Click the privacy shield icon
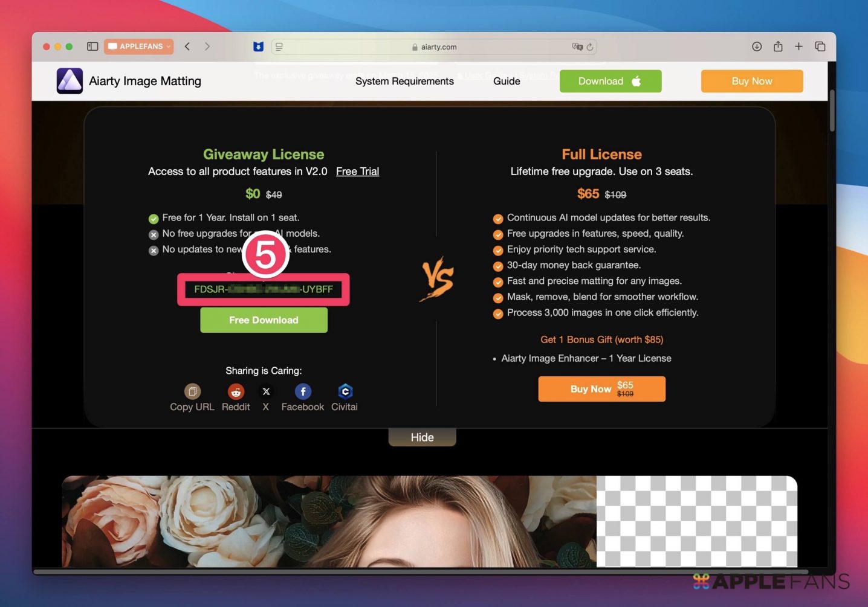 [258, 47]
